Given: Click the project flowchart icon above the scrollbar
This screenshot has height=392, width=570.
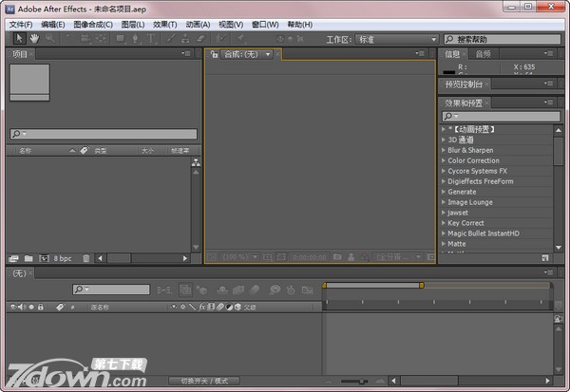Looking at the screenshot, I should point(196,163).
